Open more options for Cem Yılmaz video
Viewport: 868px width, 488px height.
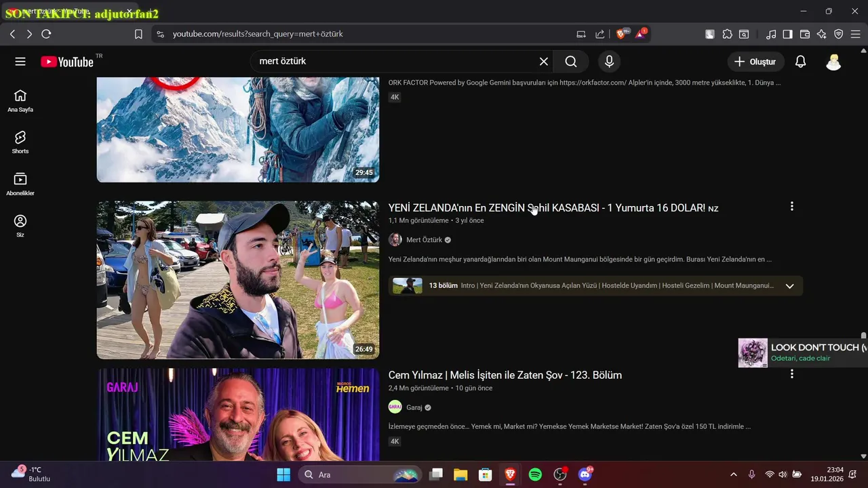click(791, 374)
